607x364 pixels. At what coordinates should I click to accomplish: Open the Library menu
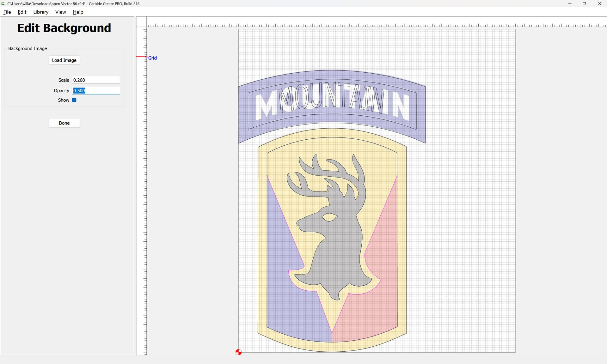[41, 12]
